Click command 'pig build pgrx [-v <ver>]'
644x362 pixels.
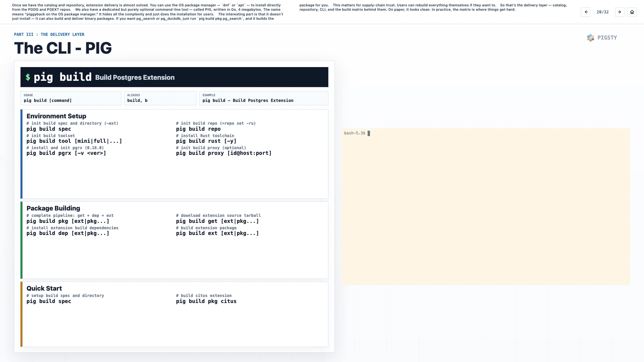(x=66, y=153)
